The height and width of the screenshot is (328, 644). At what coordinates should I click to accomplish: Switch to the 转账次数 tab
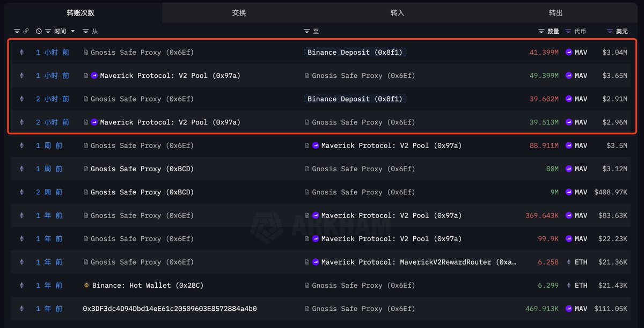(80, 12)
